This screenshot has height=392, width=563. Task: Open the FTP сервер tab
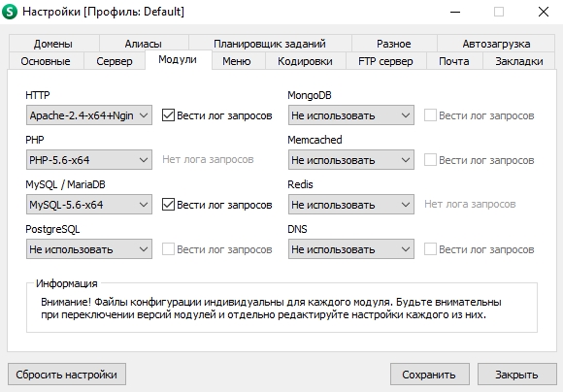coord(386,61)
